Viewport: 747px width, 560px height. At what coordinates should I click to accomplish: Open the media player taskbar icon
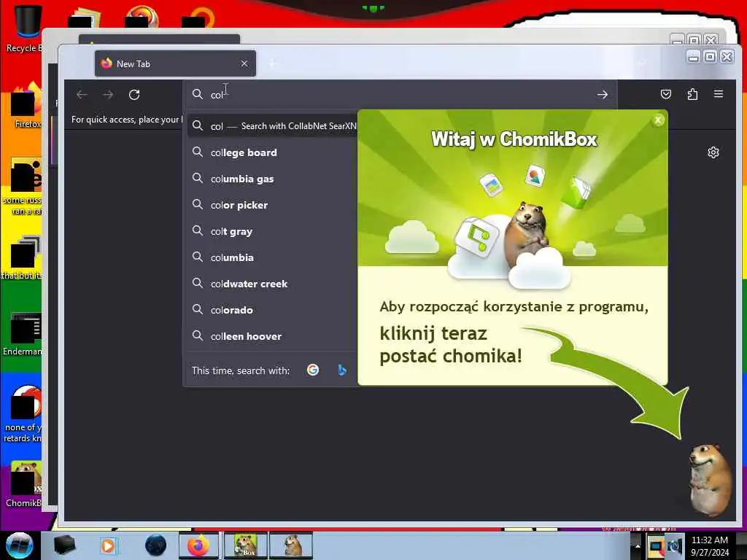click(108, 545)
